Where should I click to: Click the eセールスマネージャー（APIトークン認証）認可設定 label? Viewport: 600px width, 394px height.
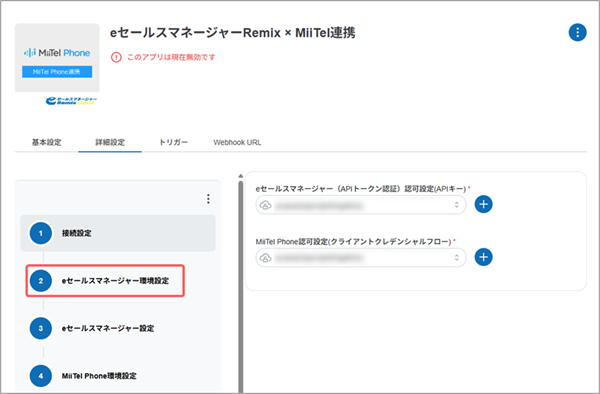(x=361, y=189)
